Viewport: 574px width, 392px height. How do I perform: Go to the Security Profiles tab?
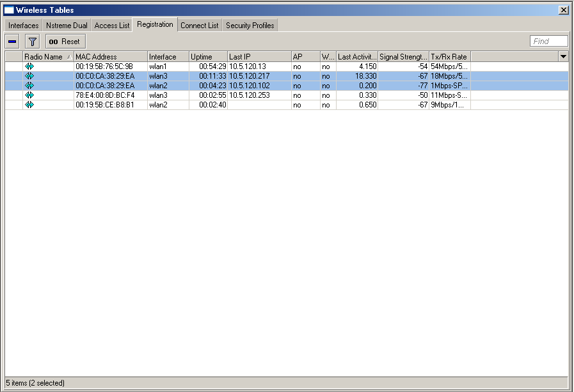point(250,25)
